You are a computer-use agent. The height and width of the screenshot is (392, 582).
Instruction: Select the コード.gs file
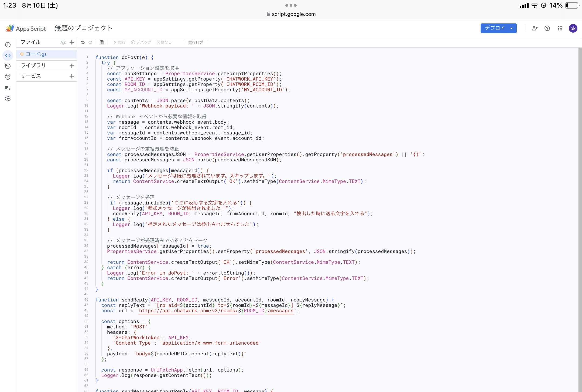click(x=36, y=54)
